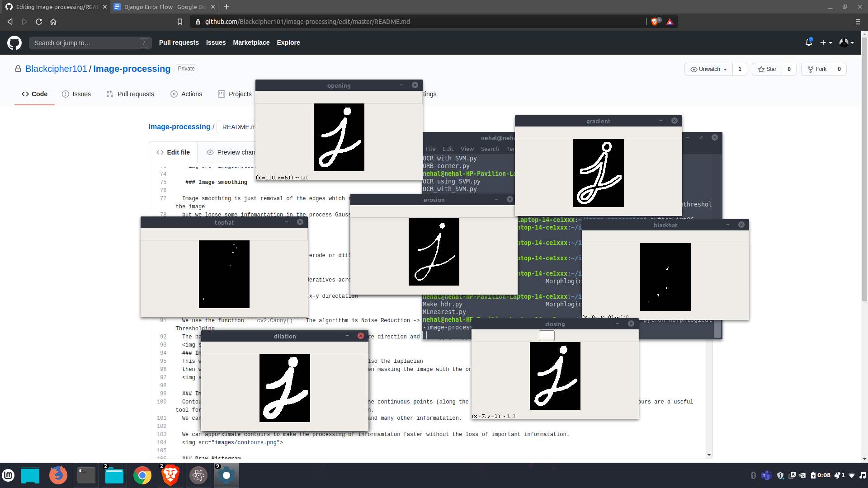Viewport: 868px width, 488px height.
Task: Go to browser home with the house icon
Action: [53, 22]
